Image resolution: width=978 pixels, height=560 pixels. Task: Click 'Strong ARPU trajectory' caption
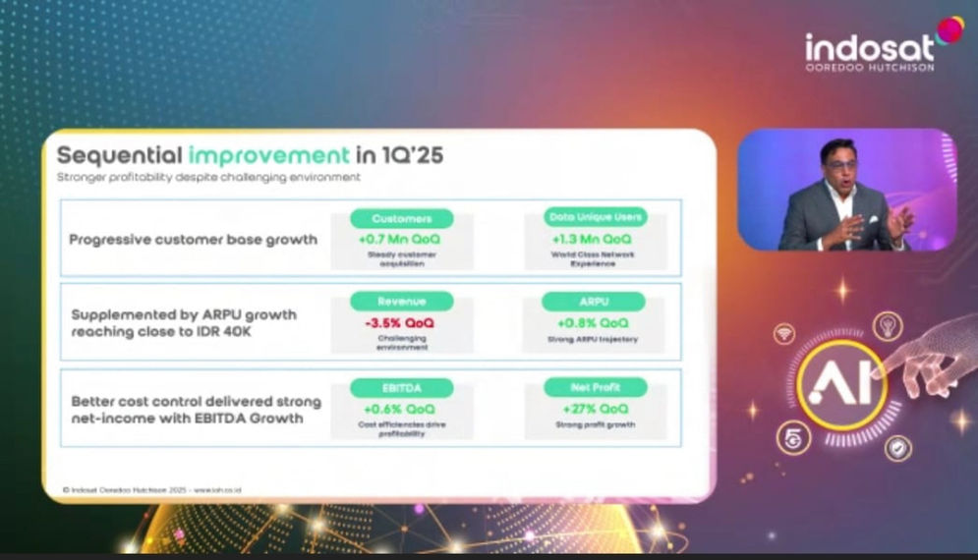(x=593, y=340)
